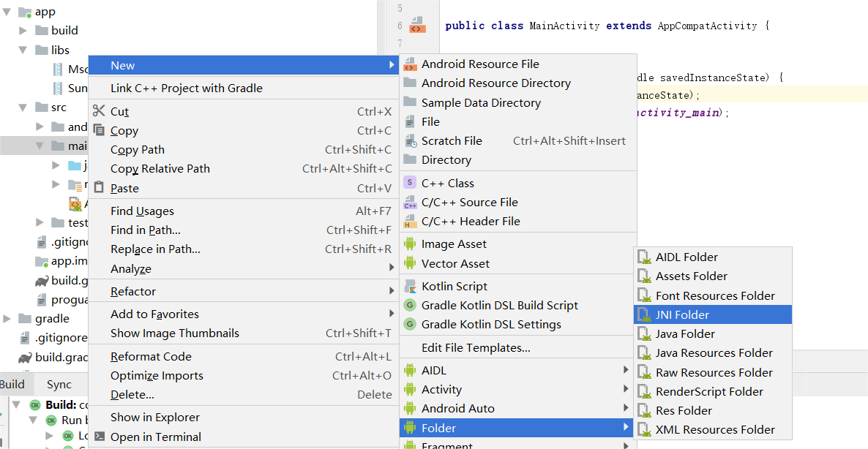The height and width of the screenshot is (449, 868).
Task: Click the Gradle Kotlin DSL Settings icon
Action: click(410, 325)
